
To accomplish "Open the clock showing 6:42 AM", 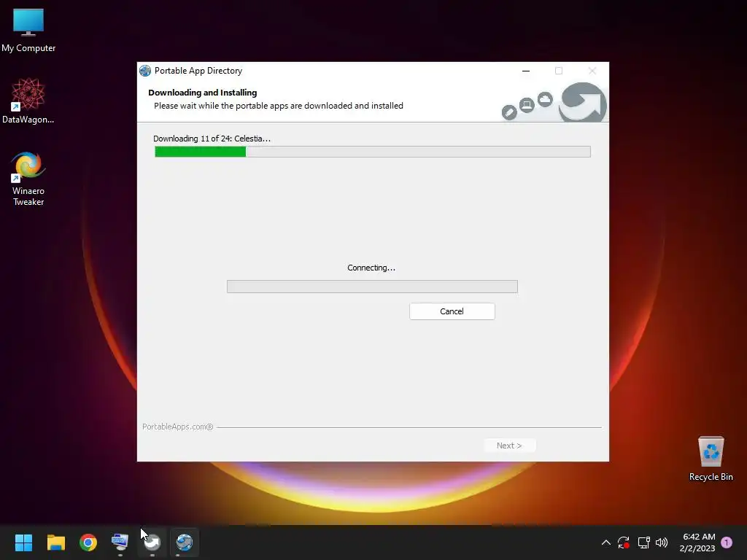I will [698, 542].
